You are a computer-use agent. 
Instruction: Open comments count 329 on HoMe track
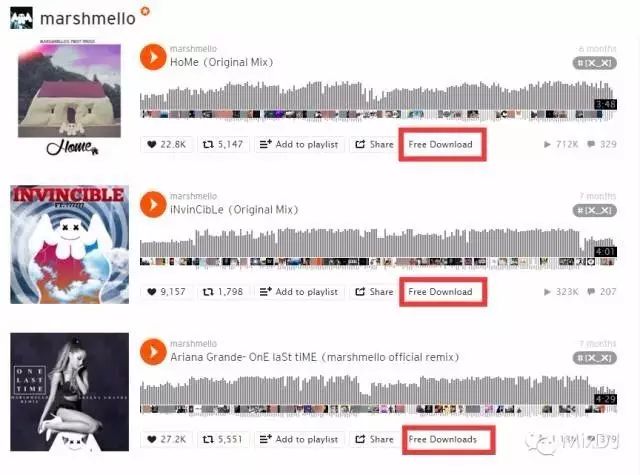(x=602, y=144)
